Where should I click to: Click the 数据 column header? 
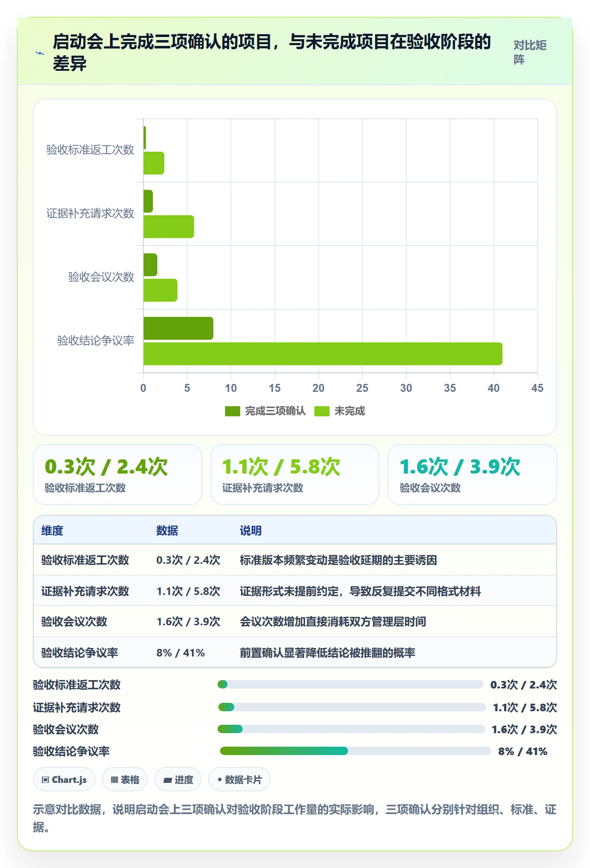pos(167,530)
